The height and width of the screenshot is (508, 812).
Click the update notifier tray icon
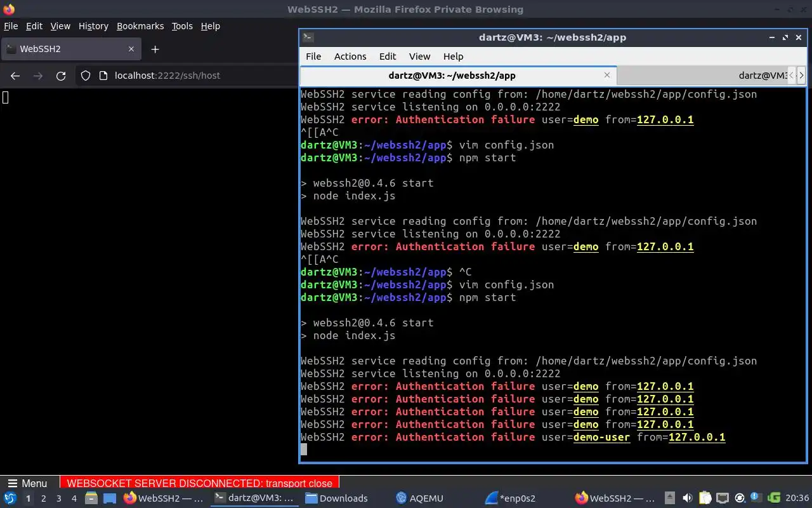tap(739, 498)
